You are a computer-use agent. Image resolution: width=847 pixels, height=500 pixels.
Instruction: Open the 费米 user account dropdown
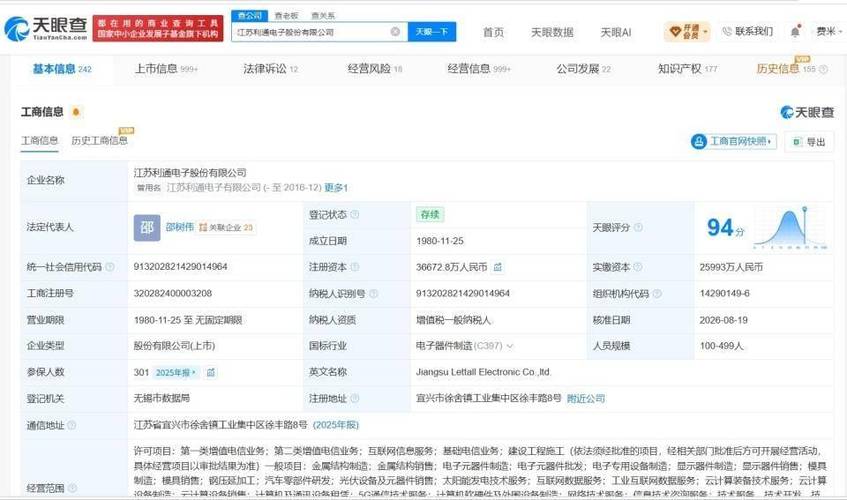click(x=829, y=32)
